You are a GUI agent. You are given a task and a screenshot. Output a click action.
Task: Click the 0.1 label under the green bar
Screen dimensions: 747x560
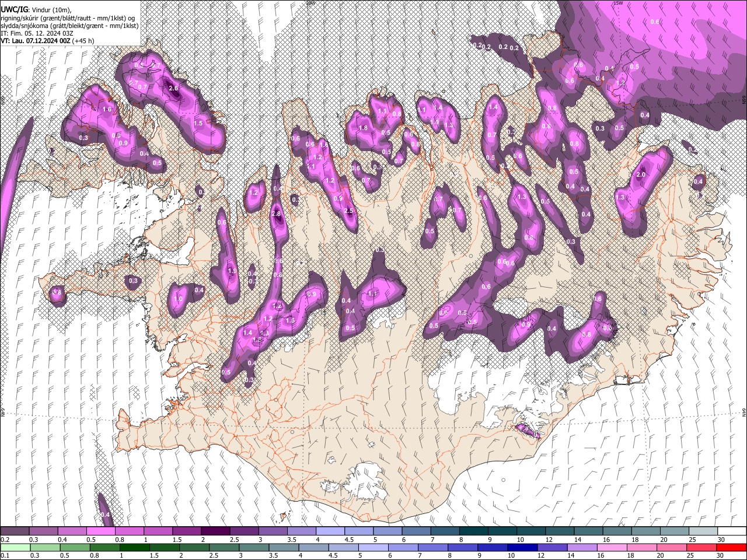[x=5, y=555]
